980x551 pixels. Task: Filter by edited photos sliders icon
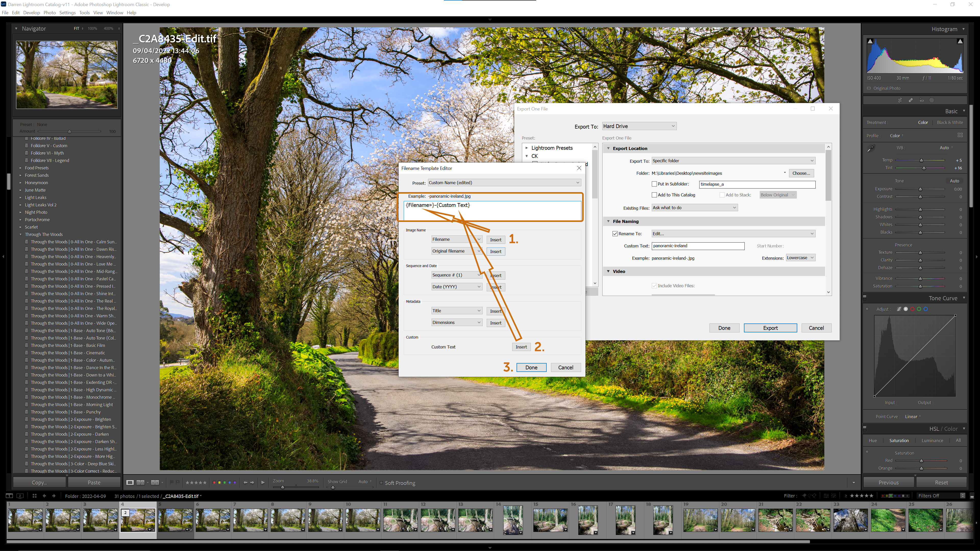(x=826, y=495)
